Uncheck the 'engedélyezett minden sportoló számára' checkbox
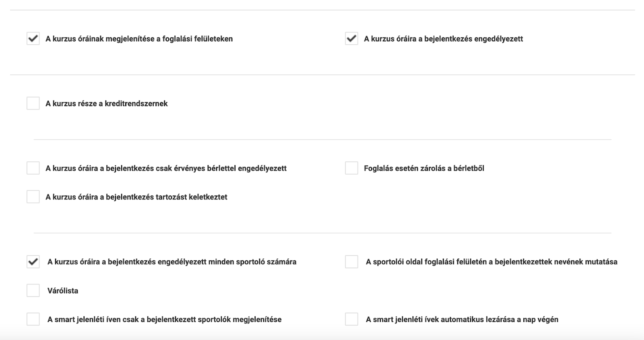Viewport: 644px width, 340px height. tap(33, 262)
